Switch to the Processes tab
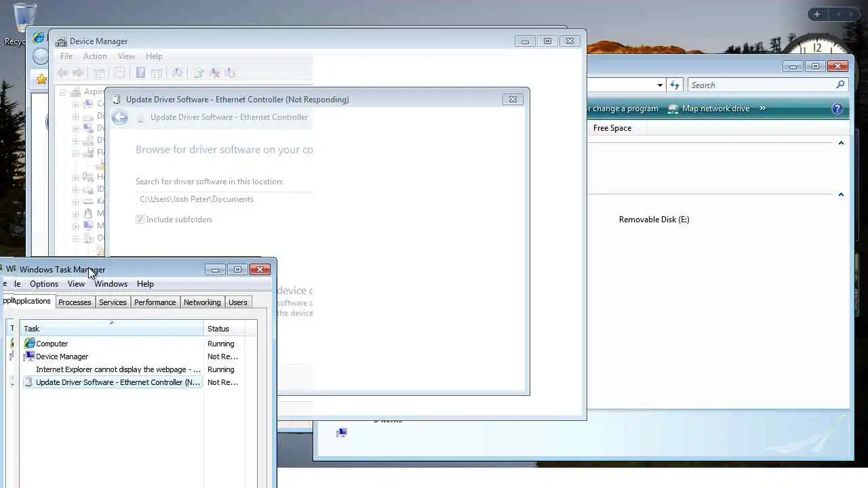 (x=75, y=302)
